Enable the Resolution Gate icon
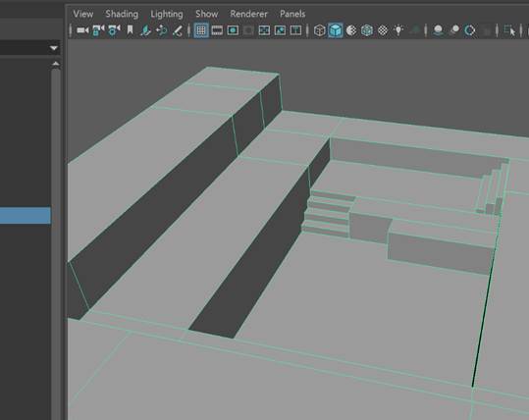 coord(233,30)
